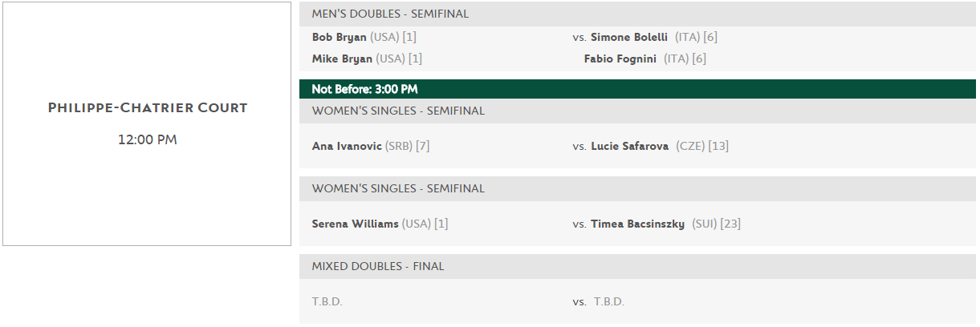The height and width of the screenshot is (327, 980).
Task: Select the Mixed Doubles - Final header
Action: (637, 266)
